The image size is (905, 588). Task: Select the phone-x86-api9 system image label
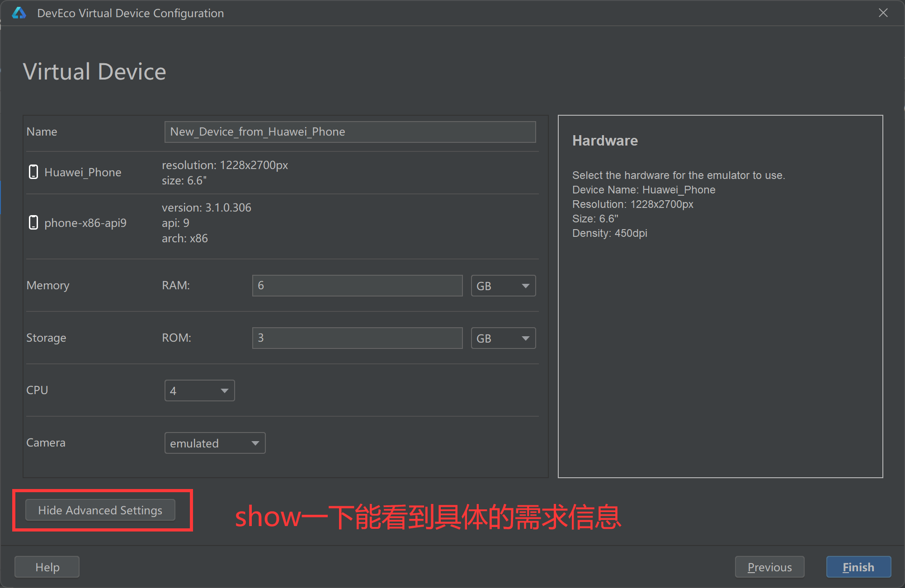coord(85,223)
